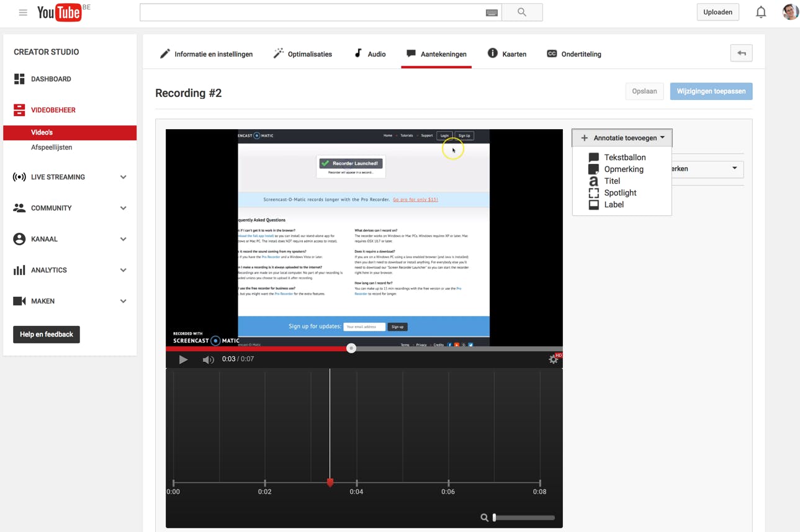800x532 pixels.
Task: Click the Dashboard grid icon
Action: click(19, 79)
